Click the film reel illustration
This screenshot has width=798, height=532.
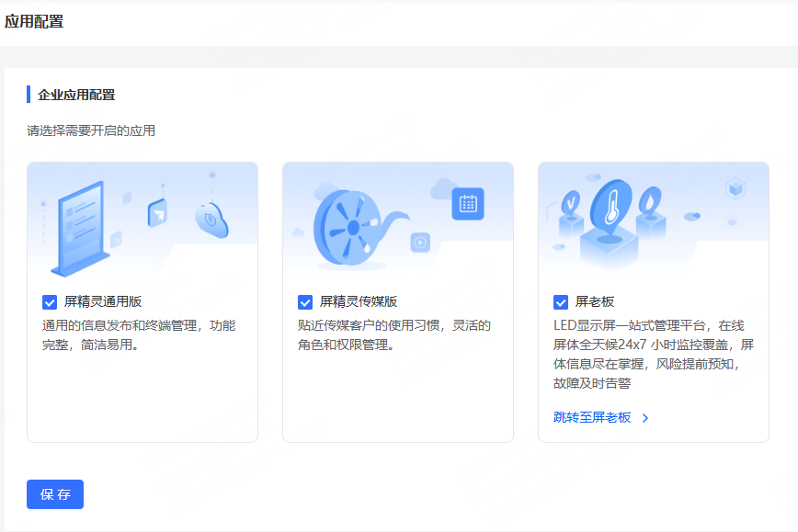pos(349,226)
